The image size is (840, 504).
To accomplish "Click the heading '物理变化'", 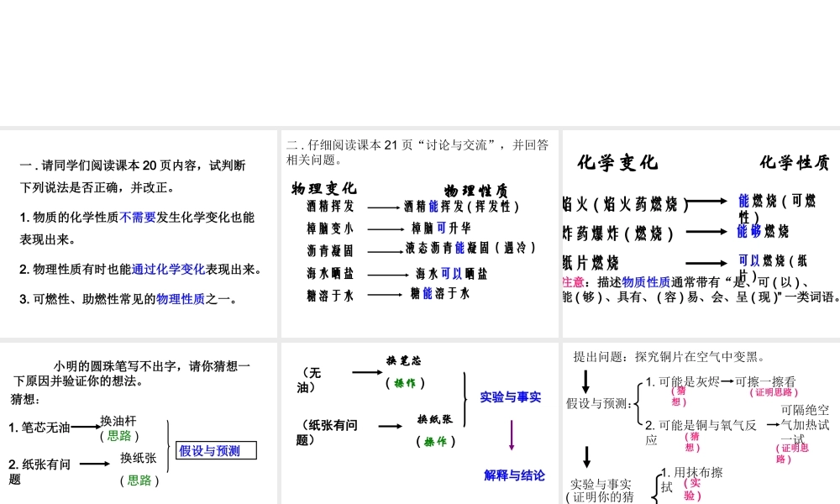I will tap(324, 188).
